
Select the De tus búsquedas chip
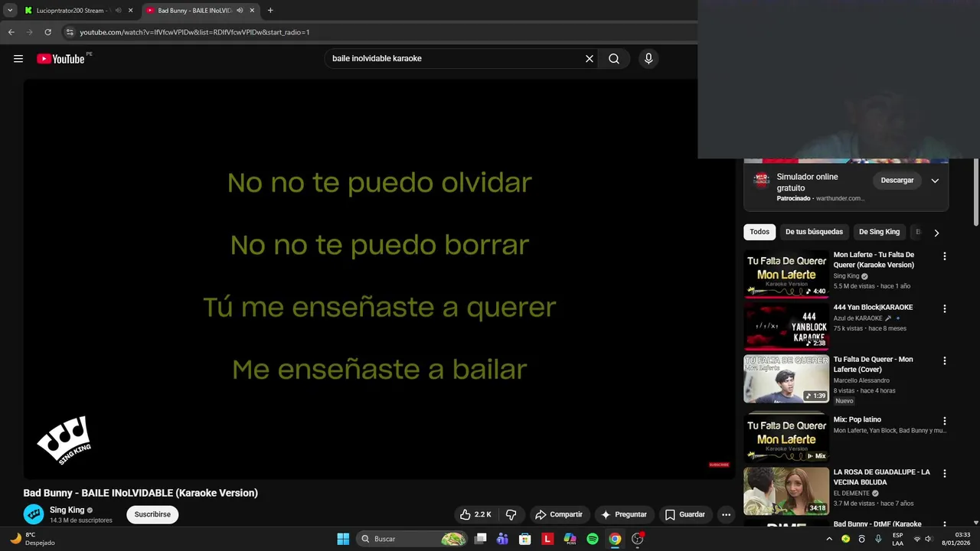[814, 232]
